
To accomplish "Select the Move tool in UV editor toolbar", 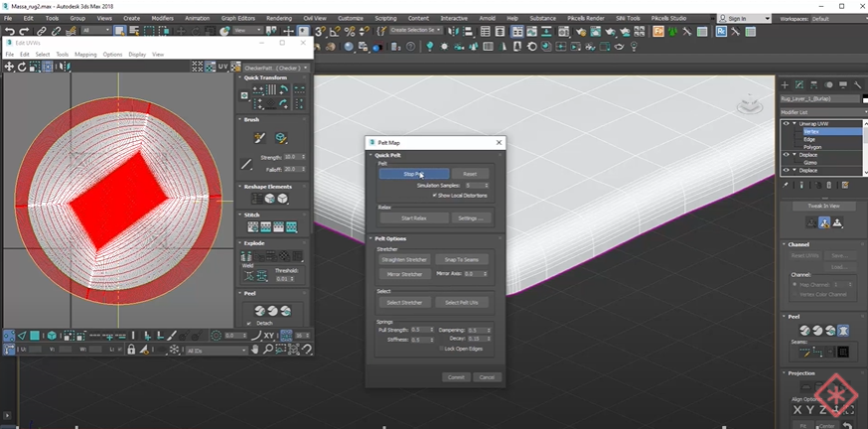I will click(9, 67).
